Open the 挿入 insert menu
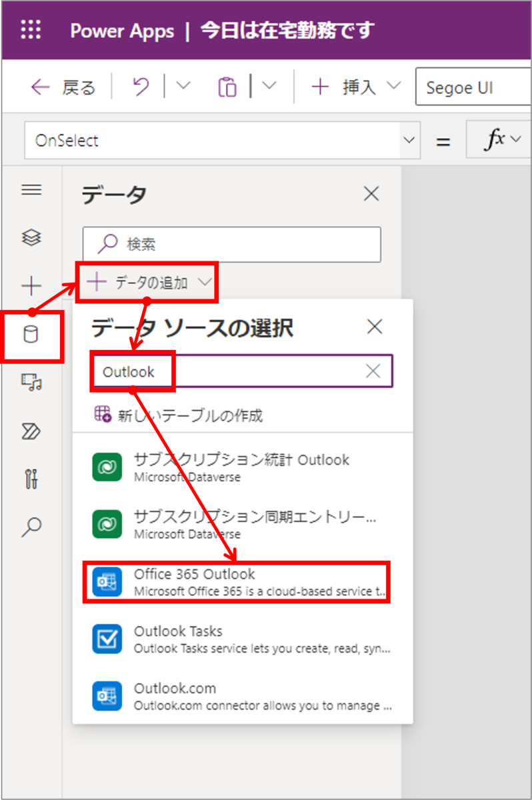Viewport: 532px width, 800px height. click(x=355, y=87)
